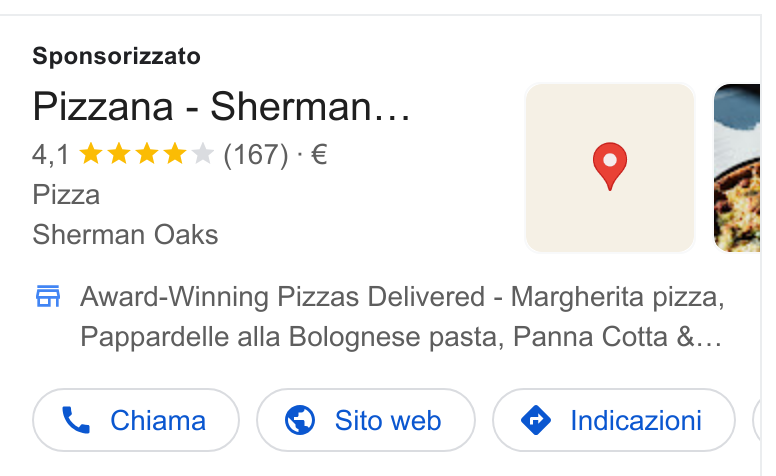
Task: Open the Sito web button
Action: [x=366, y=420]
